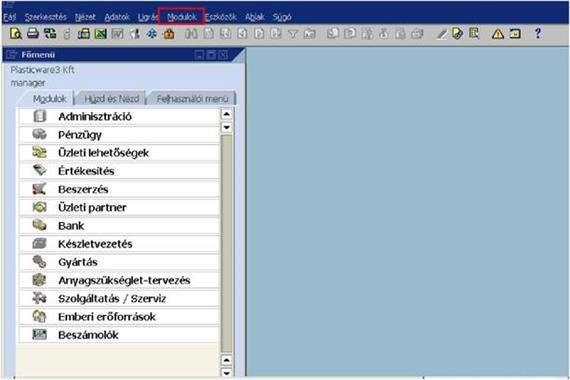The width and height of the screenshot is (570, 380).
Task: Click the fax icon in toolbar
Action: pos(84,34)
